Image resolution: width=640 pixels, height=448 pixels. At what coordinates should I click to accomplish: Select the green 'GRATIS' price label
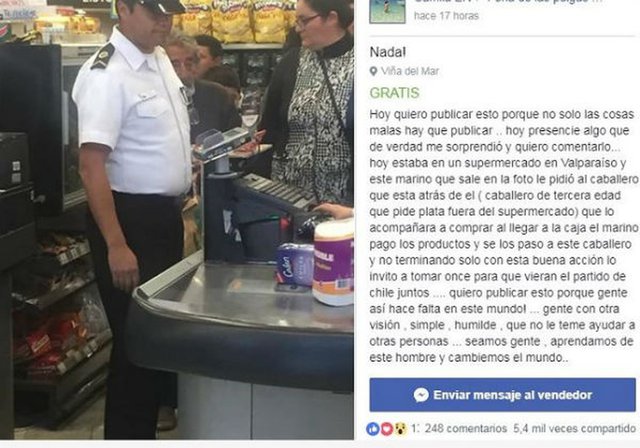pyautogui.click(x=394, y=93)
